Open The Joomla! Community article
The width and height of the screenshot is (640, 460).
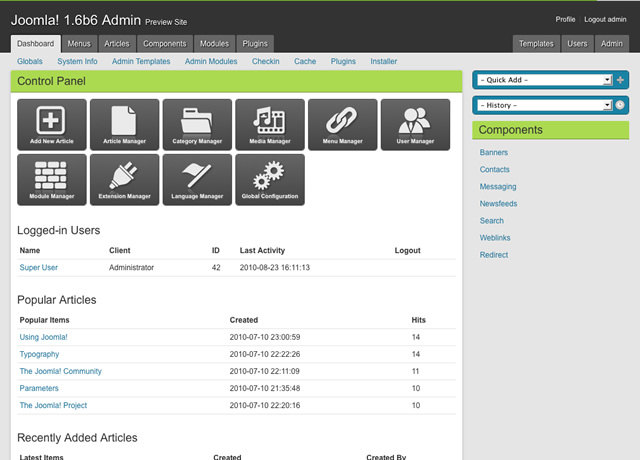60,371
